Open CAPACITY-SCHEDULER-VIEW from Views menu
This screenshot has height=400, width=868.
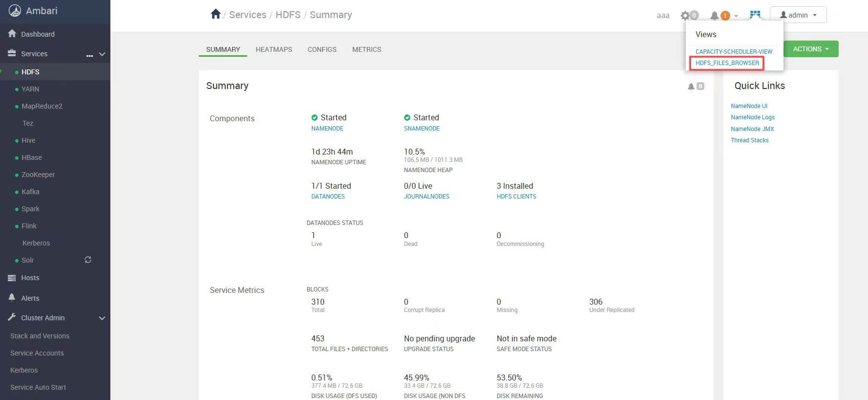point(734,51)
